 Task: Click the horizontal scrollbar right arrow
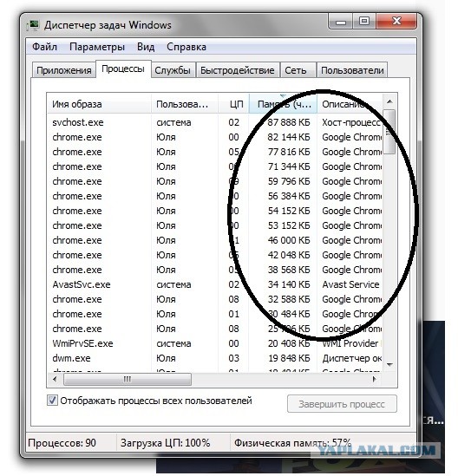375,379
